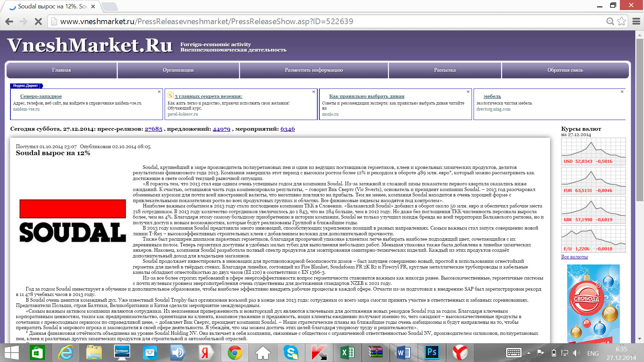
Task: Click the БВК currency basket chart
Action: pyautogui.click(x=593, y=209)
